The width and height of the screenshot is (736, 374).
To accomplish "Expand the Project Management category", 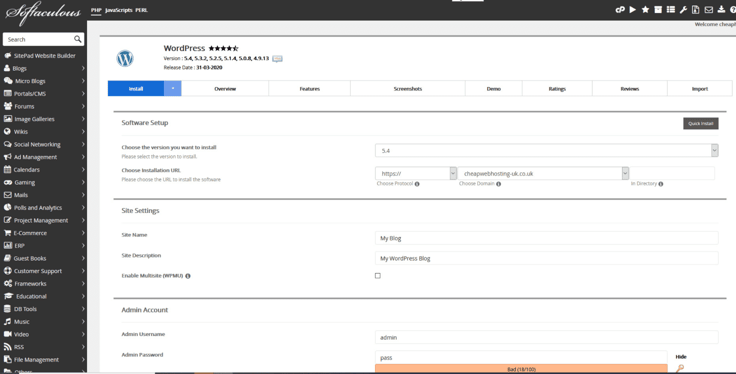I will [43, 220].
